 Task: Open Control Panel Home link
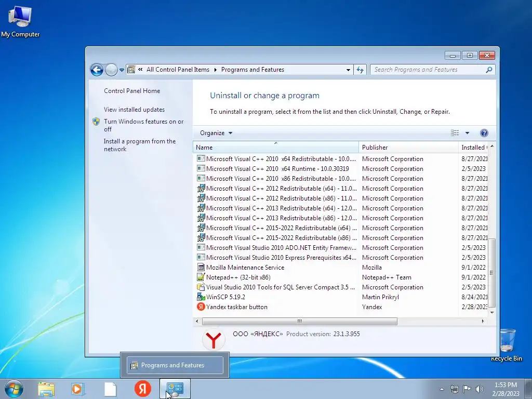(132, 90)
